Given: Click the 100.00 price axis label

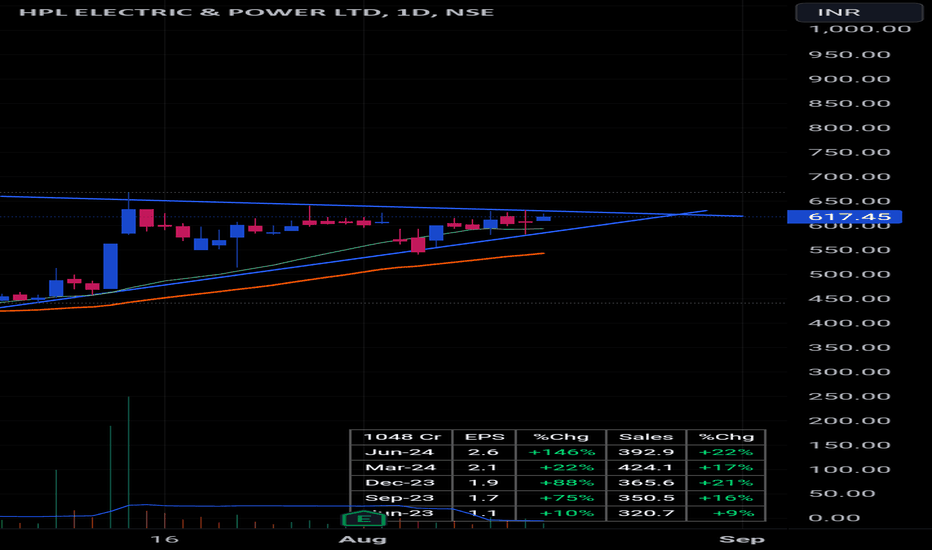Looking at the screenshot, I should coord(849,469).
